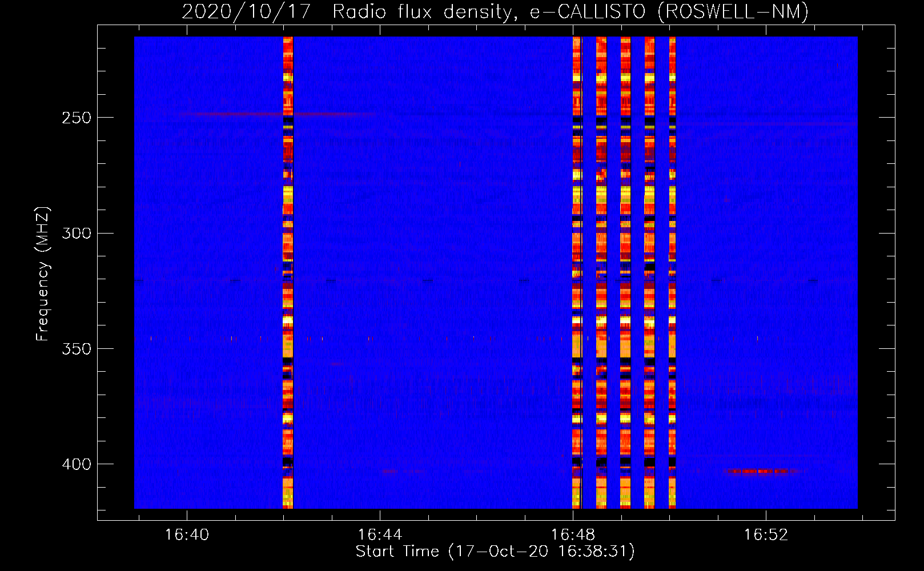The width and height of the screenshot is (924, 571).
Task: Click the 16:44 time tick label
Action: tap(380, 535)
